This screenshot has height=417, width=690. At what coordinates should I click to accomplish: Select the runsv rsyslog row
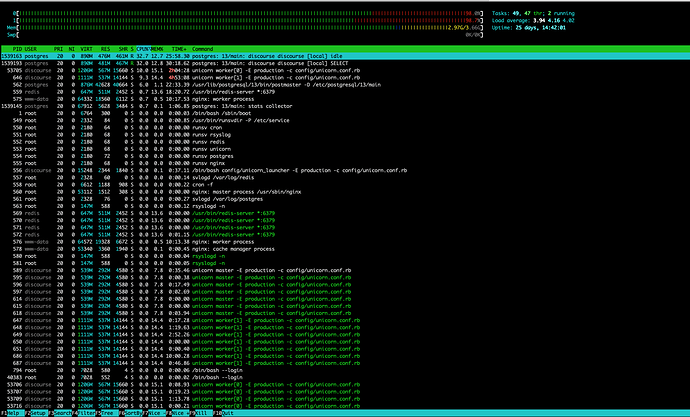point(345,135)
